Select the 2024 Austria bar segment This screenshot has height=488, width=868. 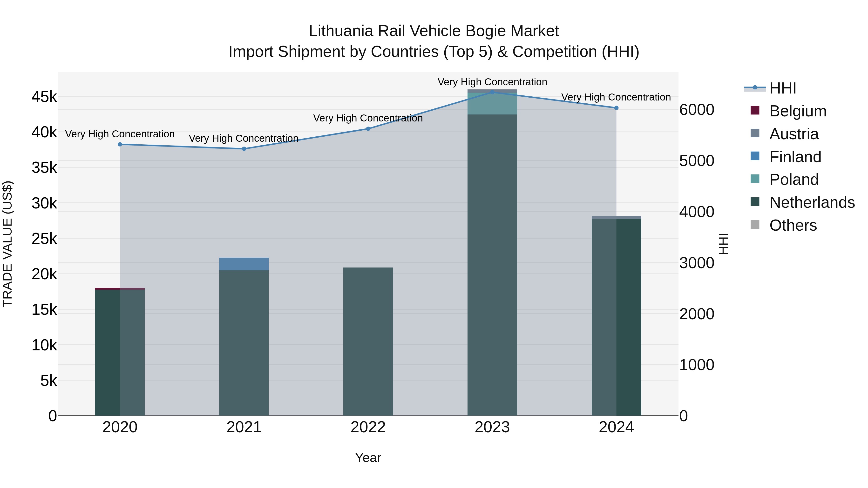(616, 218)
